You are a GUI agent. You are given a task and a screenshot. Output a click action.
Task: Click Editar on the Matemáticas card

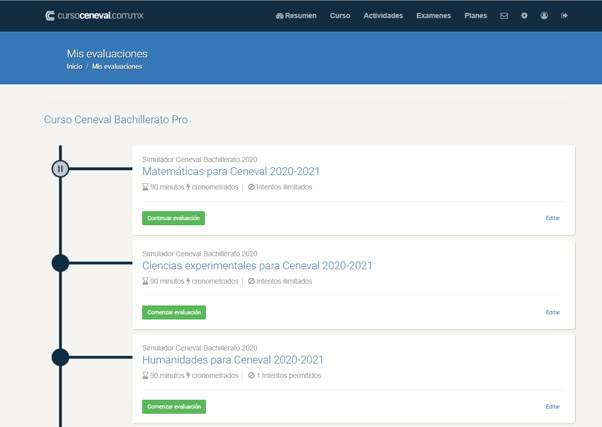pos(552,218)
